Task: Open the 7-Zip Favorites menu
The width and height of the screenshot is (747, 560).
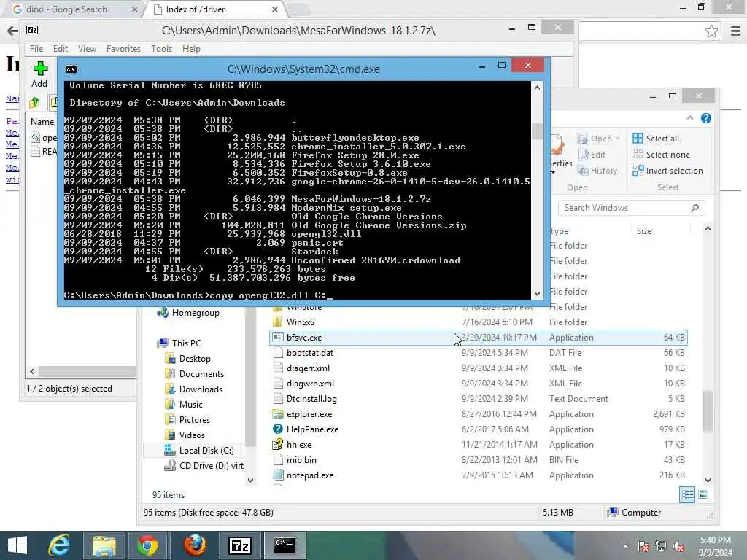Action: click(123, 49)
